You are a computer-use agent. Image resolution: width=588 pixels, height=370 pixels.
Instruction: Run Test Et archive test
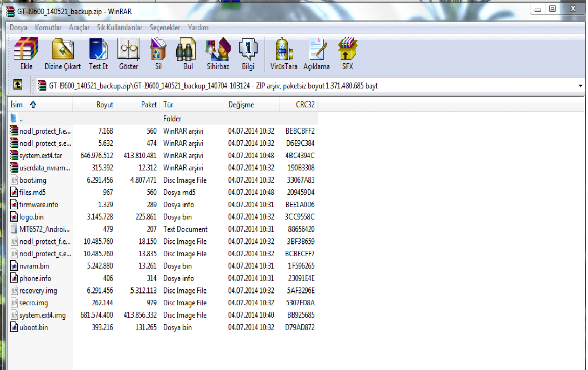coord(98,54)
